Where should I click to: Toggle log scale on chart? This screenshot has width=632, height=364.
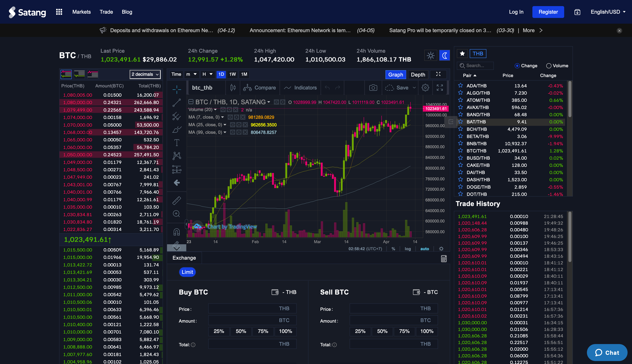pos(407,249)
